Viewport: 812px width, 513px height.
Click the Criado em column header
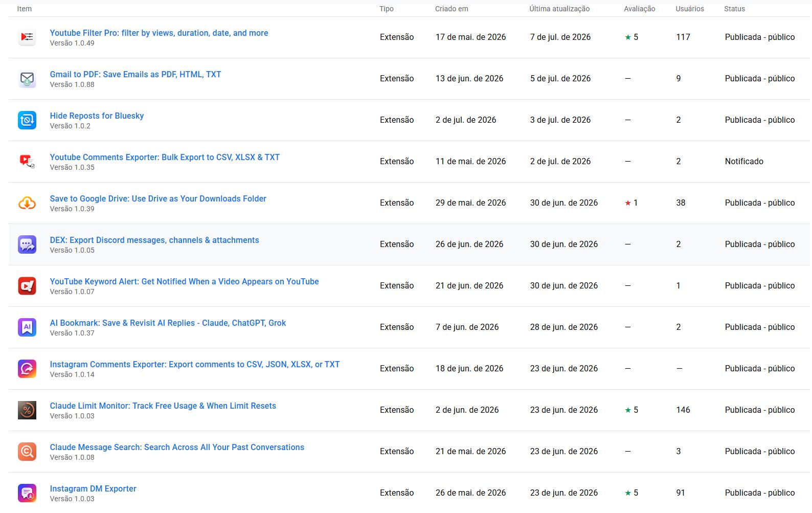tap(452, 9)
